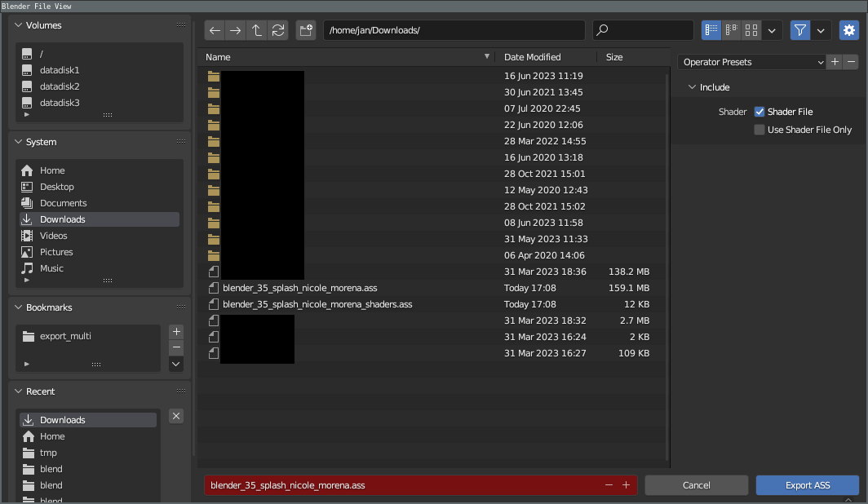
Task: Switch to thumbnail display mode
Action: point(751,30)
